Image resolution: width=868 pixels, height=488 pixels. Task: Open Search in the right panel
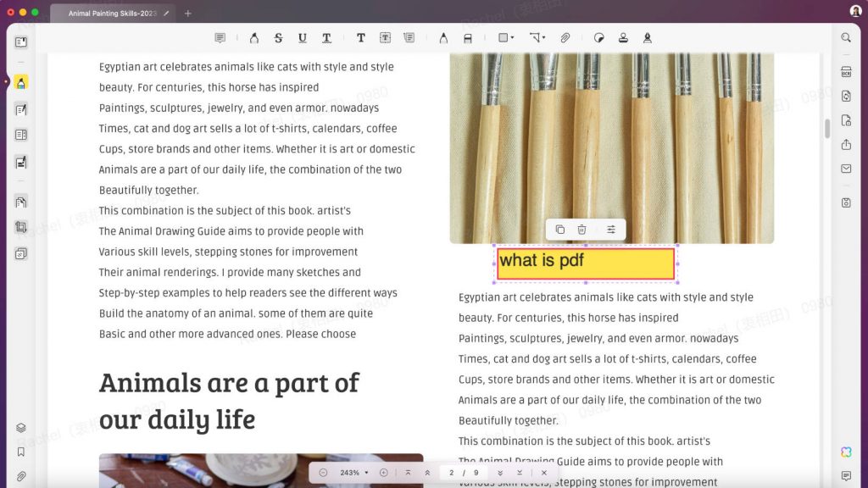pyautogui.click(x=846, y=37)
